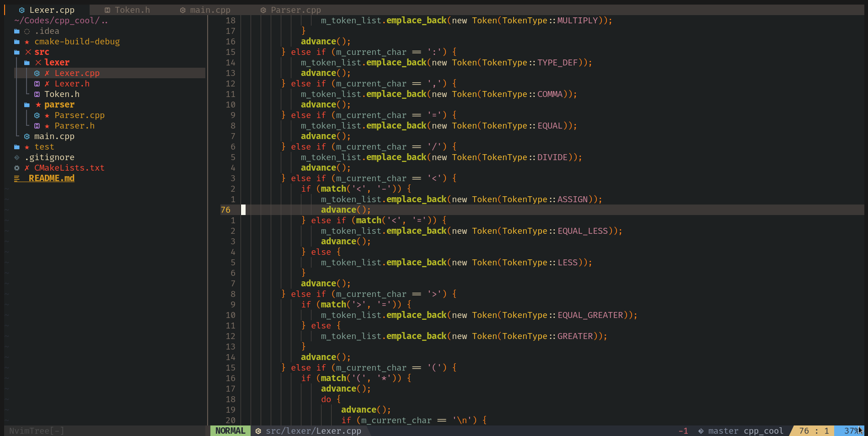This screenshot has height=436, width=868.
Task: Place cursor on TokenType::COMMA
Action: point(522,94)
